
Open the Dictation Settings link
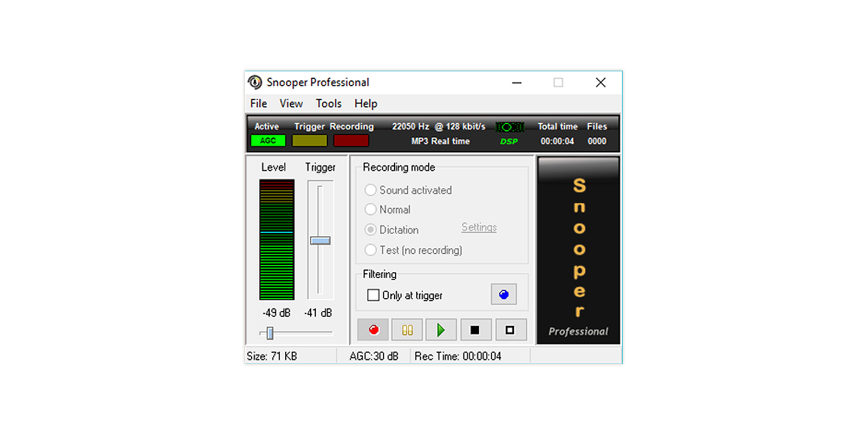(479, 227)
